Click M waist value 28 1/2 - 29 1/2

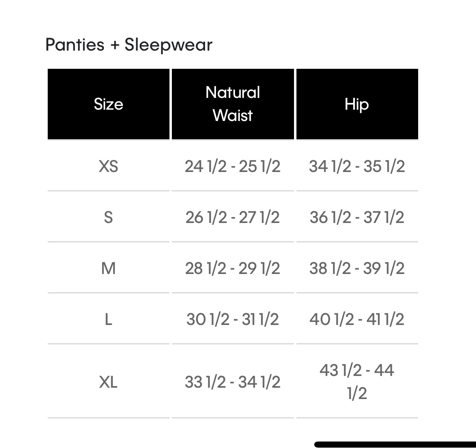pos(233,268)
